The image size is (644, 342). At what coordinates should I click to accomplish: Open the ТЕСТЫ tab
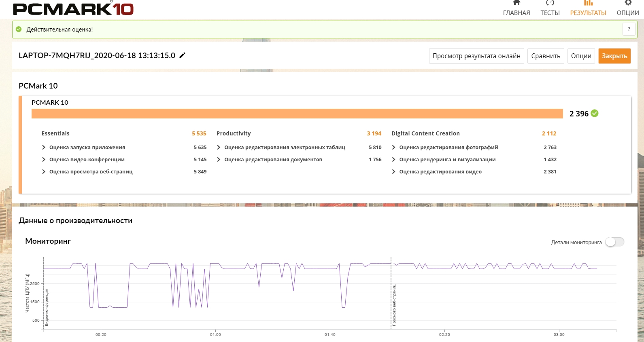pyautogui.click(x=550, y=8)
